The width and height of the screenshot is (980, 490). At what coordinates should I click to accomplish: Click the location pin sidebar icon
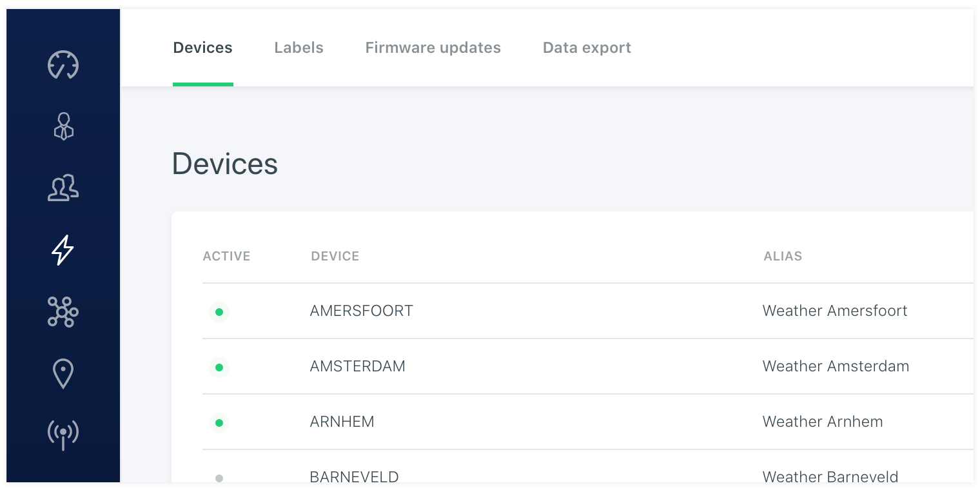click(63, 374)
